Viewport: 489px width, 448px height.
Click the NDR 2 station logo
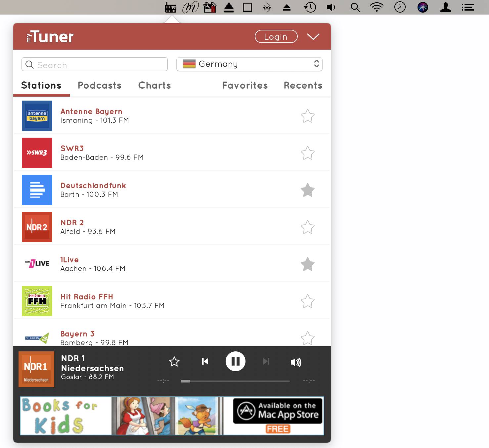pyautogui.click(x=37, y=227)
